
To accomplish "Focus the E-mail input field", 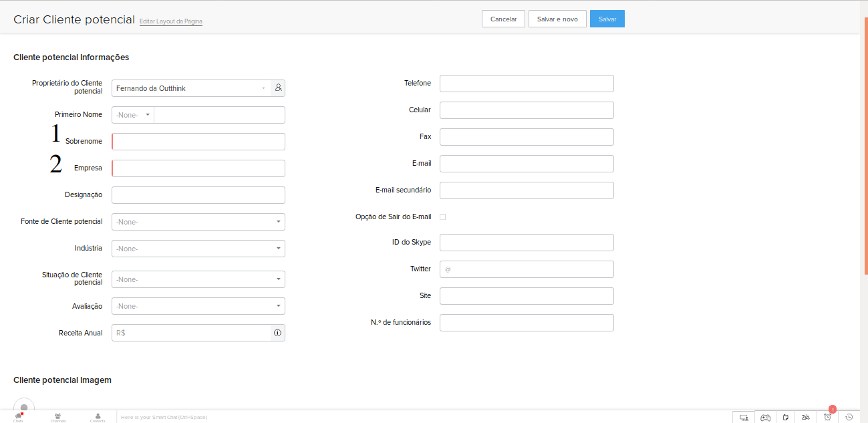I will 527,164.
